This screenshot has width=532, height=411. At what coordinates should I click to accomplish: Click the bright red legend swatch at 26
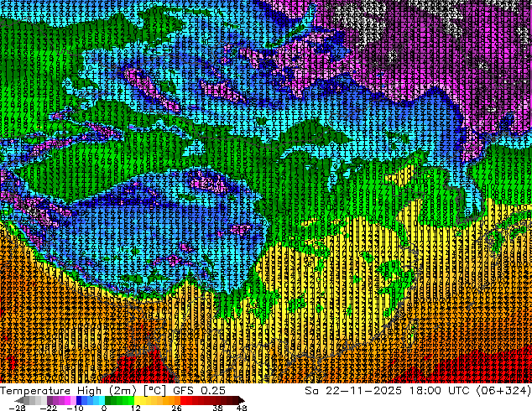click(x=183, y=400)
